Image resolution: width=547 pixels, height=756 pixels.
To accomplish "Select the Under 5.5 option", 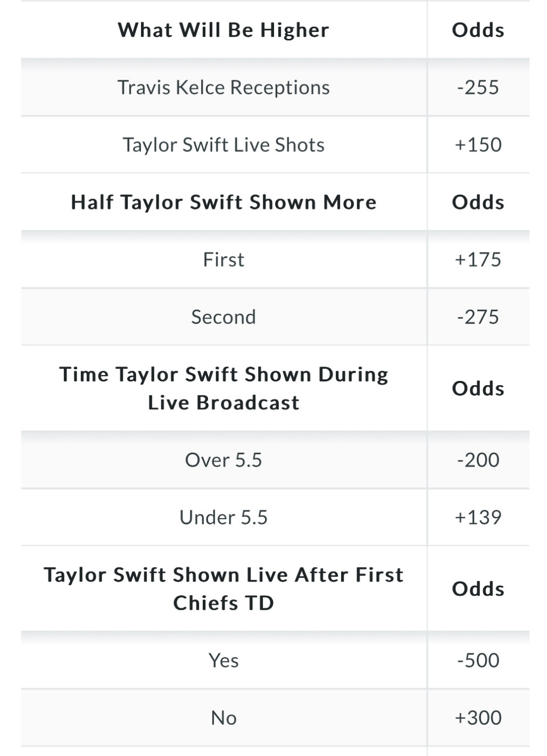I will (x=275, y=517).
